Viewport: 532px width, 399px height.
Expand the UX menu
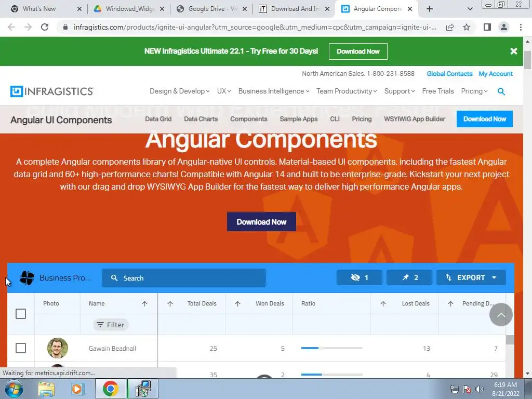[224, 91]
